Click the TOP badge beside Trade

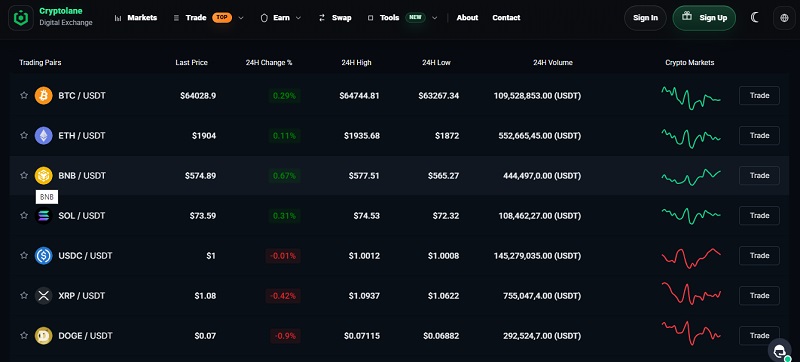221,18
